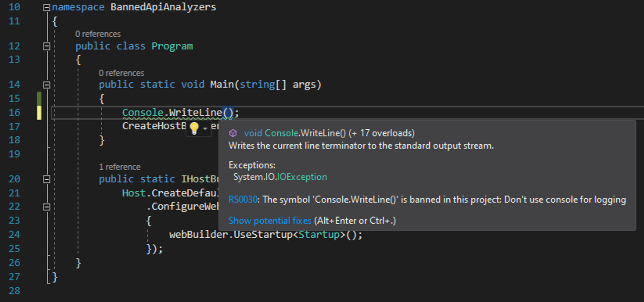Collapse the CreateHostBuilder method body

pyautogui.click(x=47, y=179)
